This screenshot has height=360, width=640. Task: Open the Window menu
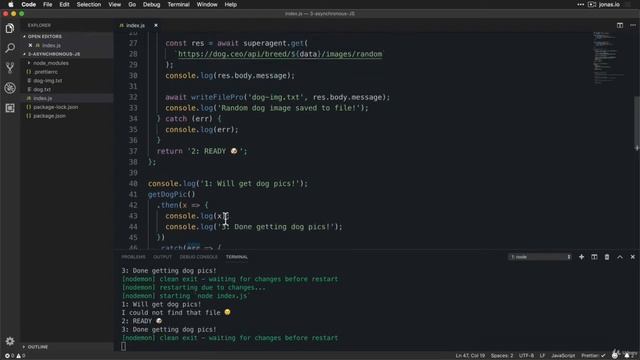(x=207, y=4)
